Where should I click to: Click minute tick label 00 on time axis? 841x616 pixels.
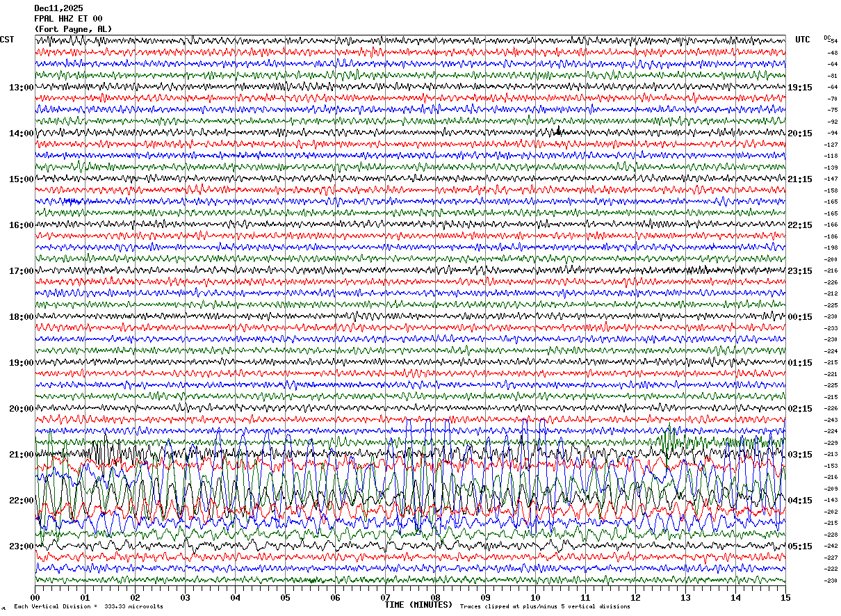(35, 597)
